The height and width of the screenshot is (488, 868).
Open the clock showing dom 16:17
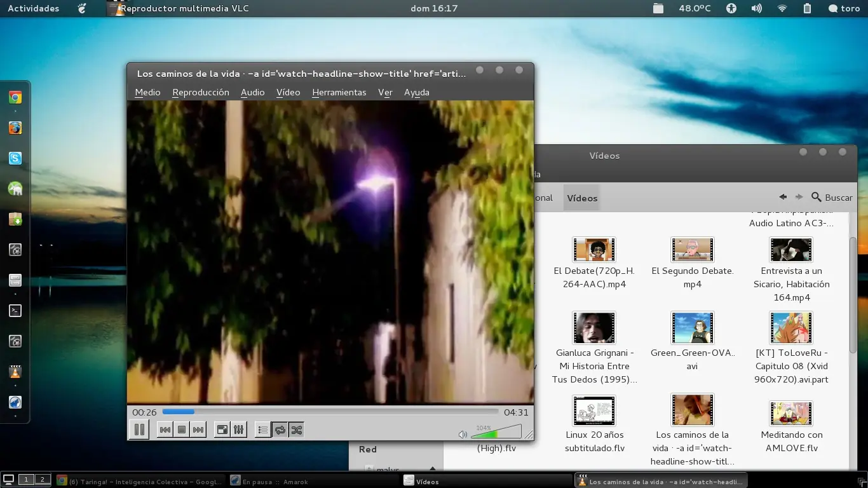point(434,8)
